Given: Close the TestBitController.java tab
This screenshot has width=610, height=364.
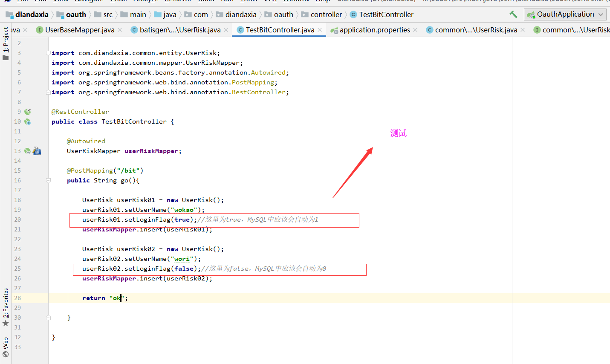Looking at the screenshot, I should tap(320, 30).
